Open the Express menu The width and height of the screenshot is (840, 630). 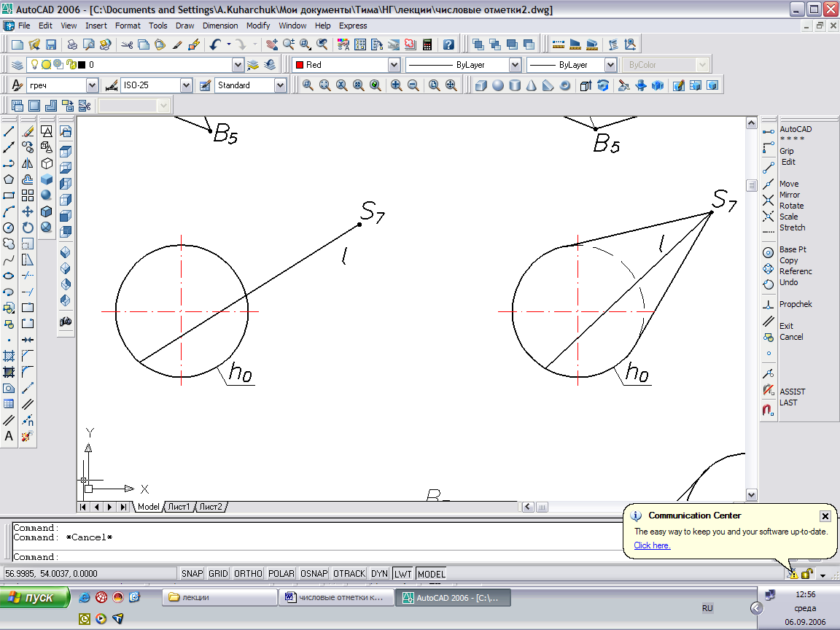click(353, 26)
